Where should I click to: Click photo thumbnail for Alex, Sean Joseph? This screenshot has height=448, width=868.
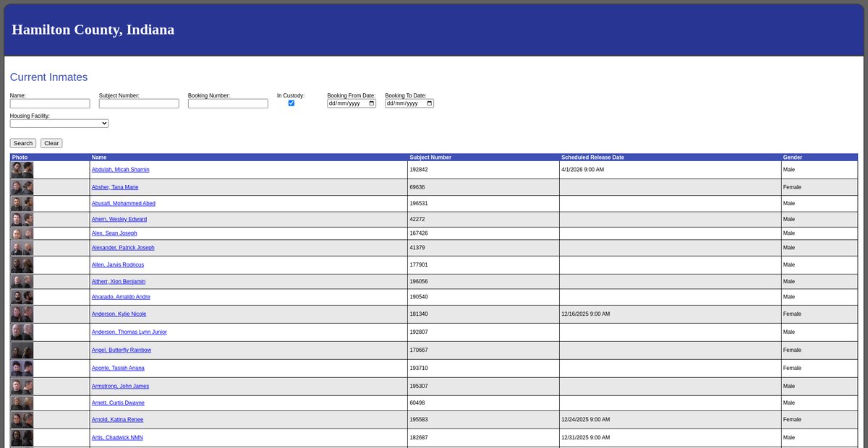[x=22, y=233]
